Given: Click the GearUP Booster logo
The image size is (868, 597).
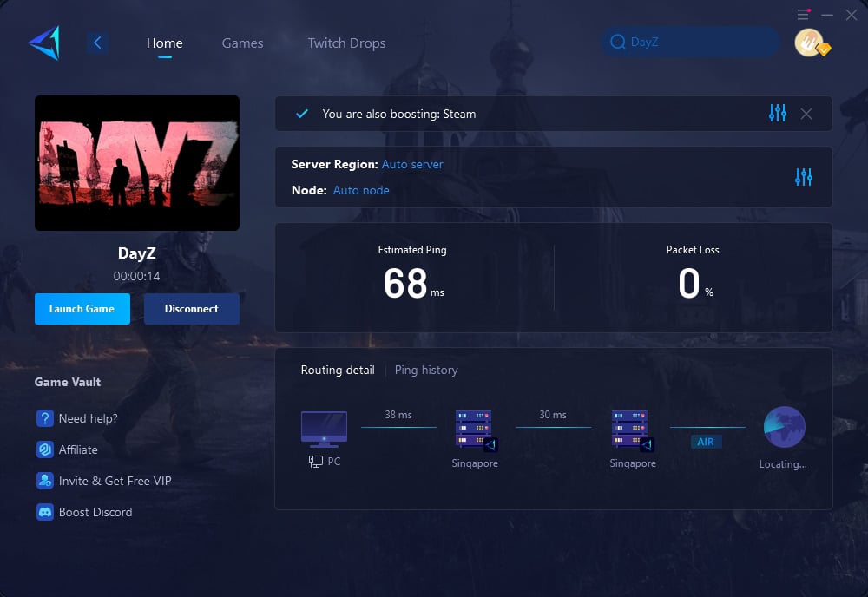Looking at the screenshot, I should click(45, 43).
